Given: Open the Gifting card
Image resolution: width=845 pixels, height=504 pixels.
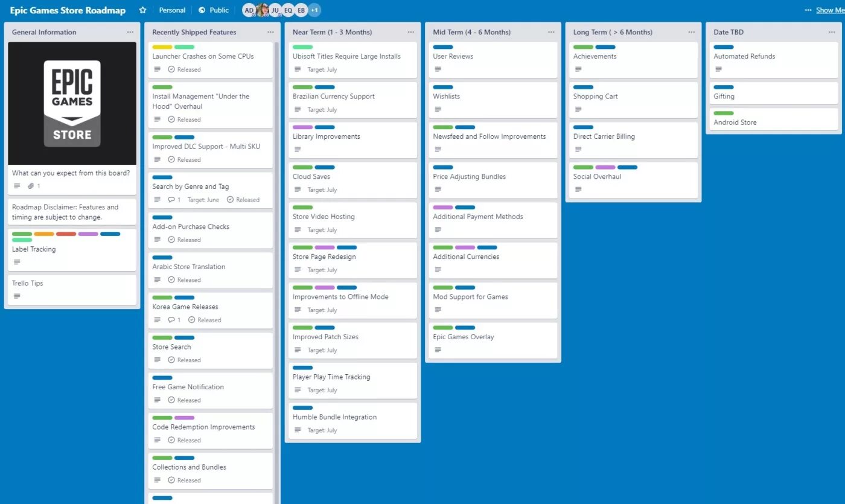Looking at the screenshot, I should point(773,93).
